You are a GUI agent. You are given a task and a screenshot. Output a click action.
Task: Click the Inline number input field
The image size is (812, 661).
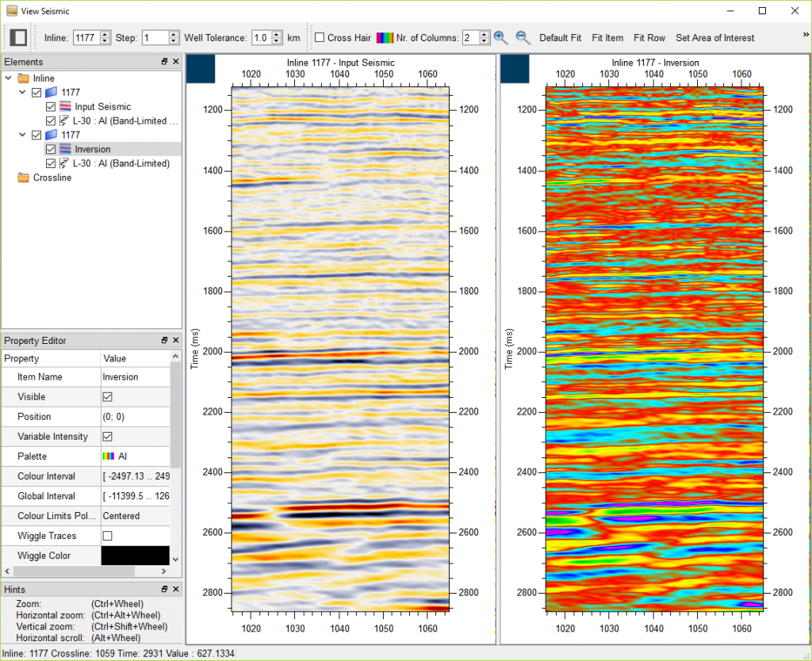pyautogui.click(x=86, y=37)
